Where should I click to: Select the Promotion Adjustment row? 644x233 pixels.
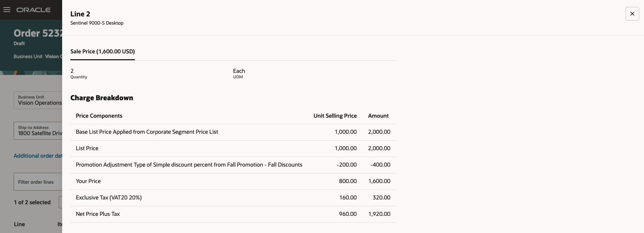pos(189,165)
